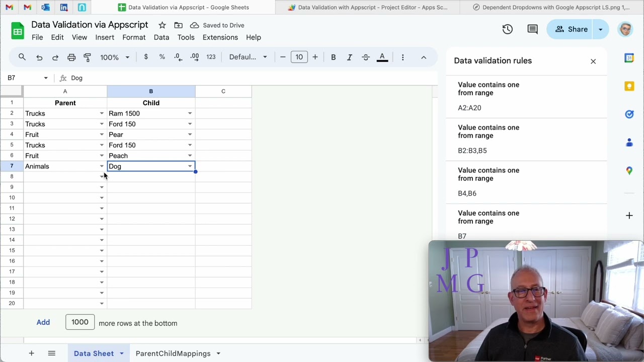Format as percent
644x362 pixels.
[x=162, y=57]
